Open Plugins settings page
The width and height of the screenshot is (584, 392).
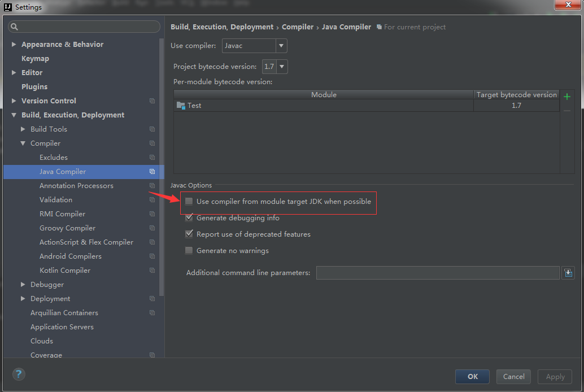34,87
